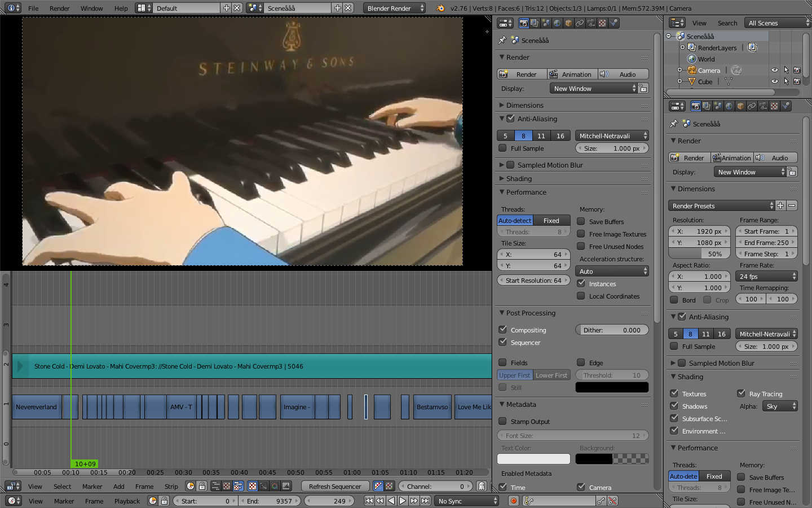The width and height of the screenshot is (812, 508).
Task: Open the Add menu in sequencer
Action: coord(118,486)
